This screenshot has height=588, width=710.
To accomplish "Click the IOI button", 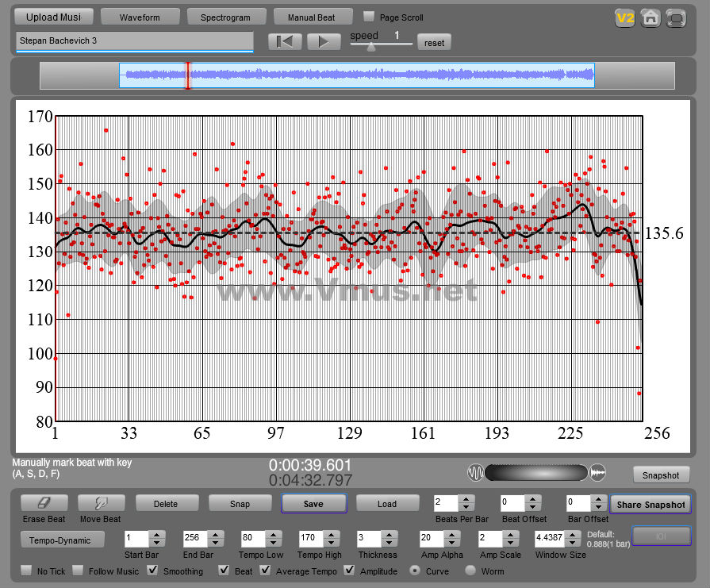I will (661, 536).
